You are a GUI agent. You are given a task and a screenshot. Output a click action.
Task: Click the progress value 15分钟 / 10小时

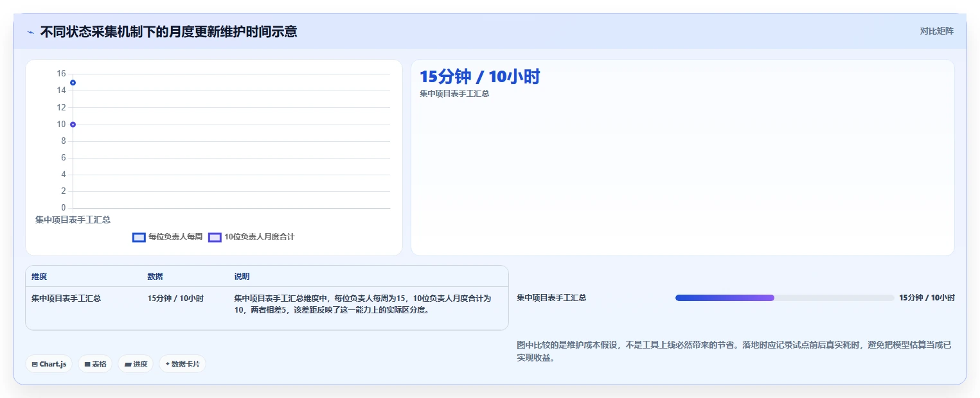click(927, 298)
